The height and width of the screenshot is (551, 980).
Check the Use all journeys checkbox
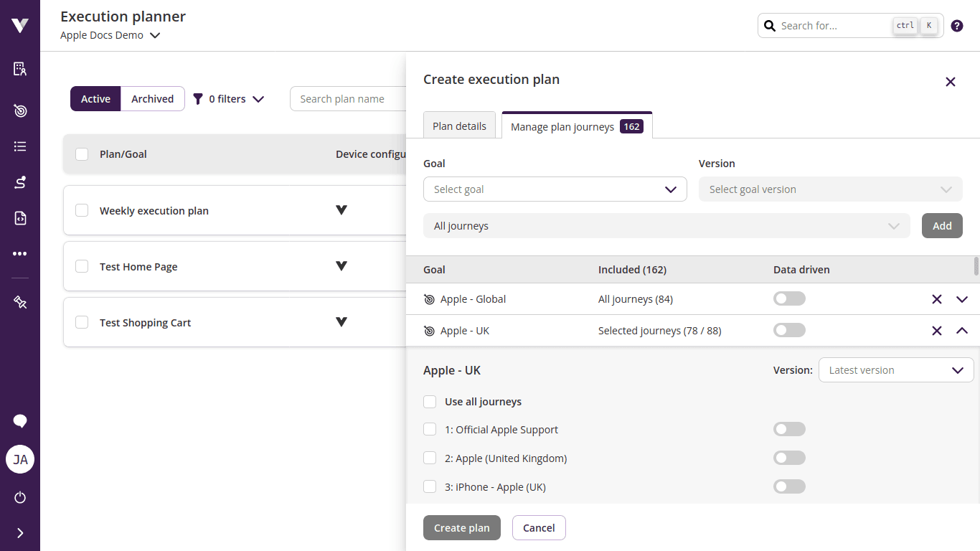[x=430, y=402]
